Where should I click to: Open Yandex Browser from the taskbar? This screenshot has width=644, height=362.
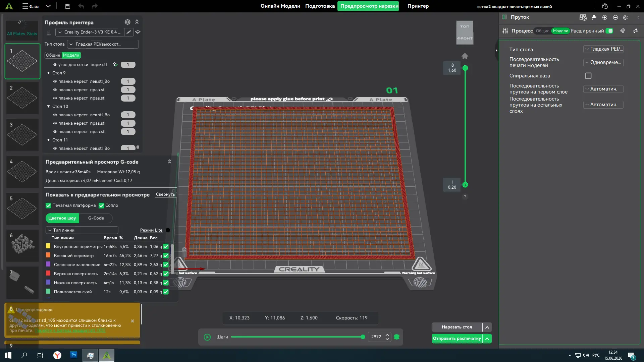[x=57, y=355]
